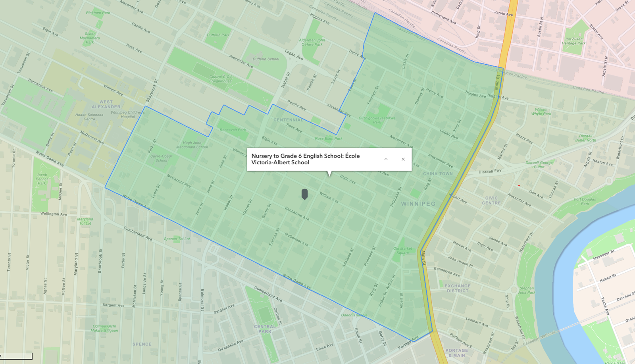Screen dimensions: 635x364
Task: Select the Sacre-Coeur School label
Action: pos(162,158)
